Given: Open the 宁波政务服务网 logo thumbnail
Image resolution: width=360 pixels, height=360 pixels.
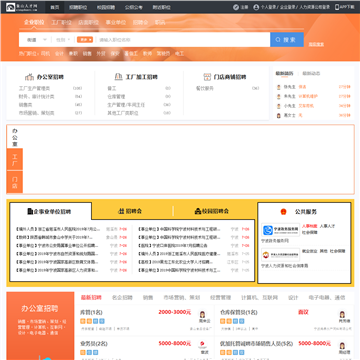Looking at the screenshot, I should (281, 230).
